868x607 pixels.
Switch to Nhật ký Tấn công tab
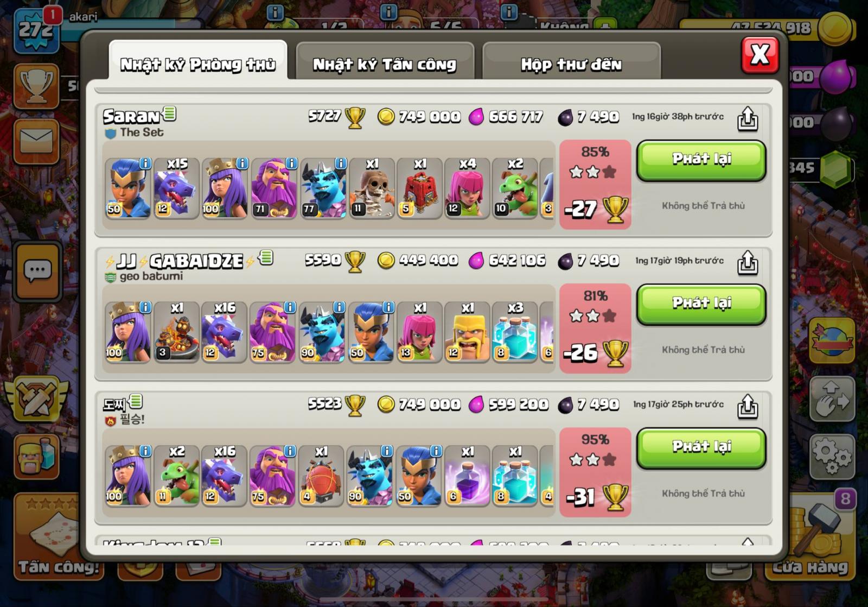pos(385,64)
